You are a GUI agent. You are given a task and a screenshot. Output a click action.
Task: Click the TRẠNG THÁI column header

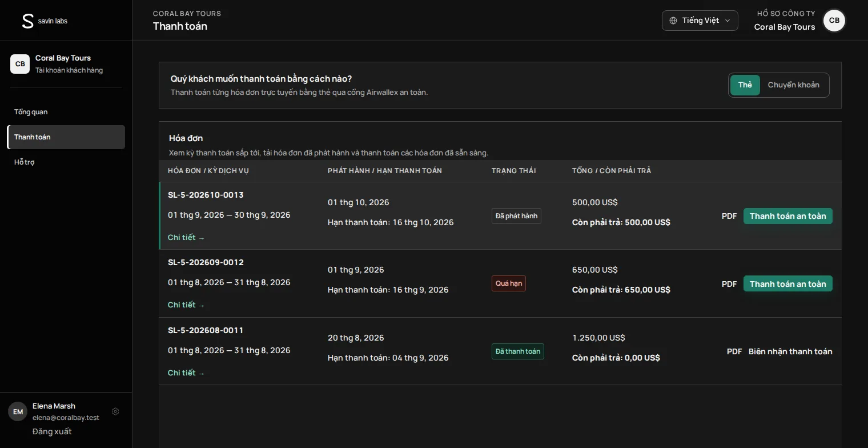coord(513,171)
